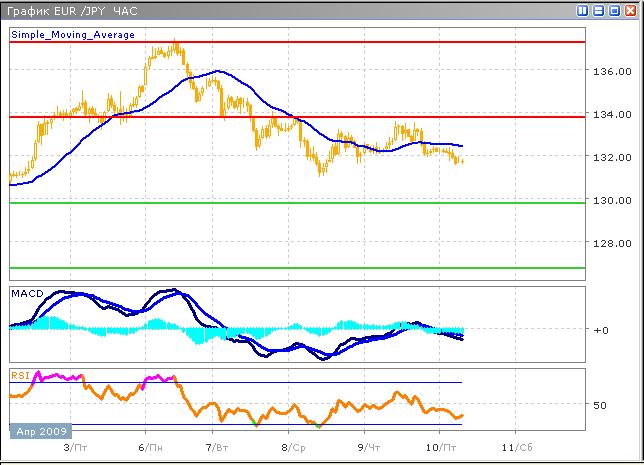Viewport: 644px width, 465px height.
Task: Click the 'Апр 2009' month label
Action: point(41,431)
